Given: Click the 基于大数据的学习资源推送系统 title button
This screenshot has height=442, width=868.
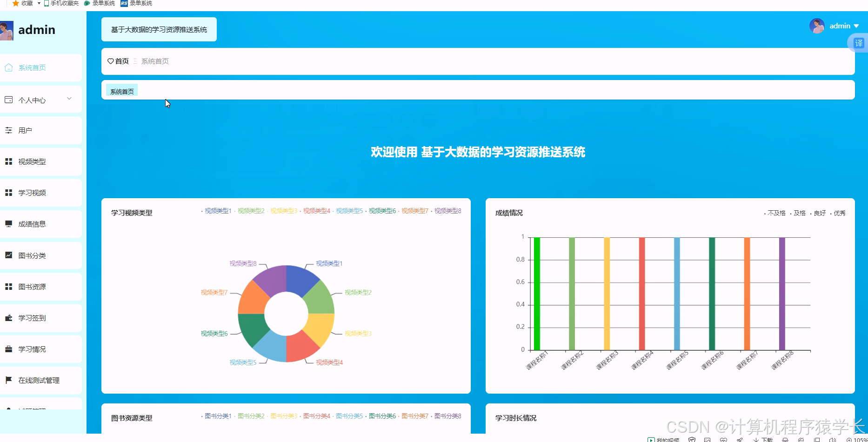Looking at the screenshot, I should tap(159, 29).
